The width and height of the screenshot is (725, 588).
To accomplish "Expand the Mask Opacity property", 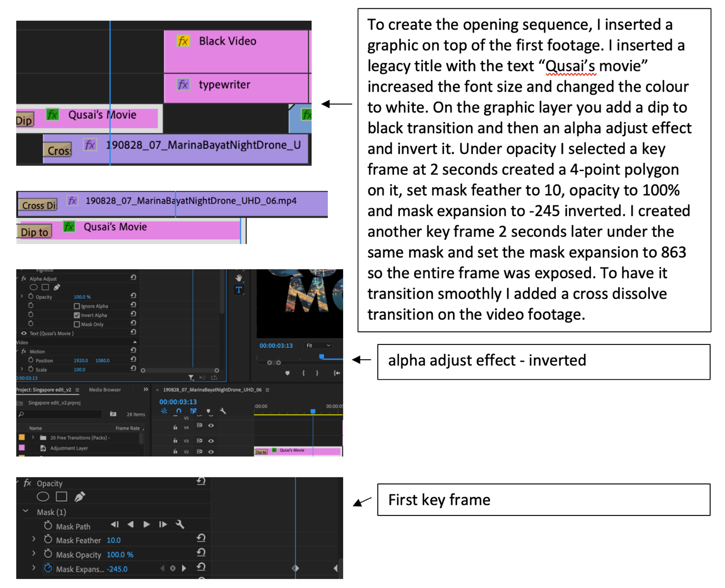I will coord(34,553).
